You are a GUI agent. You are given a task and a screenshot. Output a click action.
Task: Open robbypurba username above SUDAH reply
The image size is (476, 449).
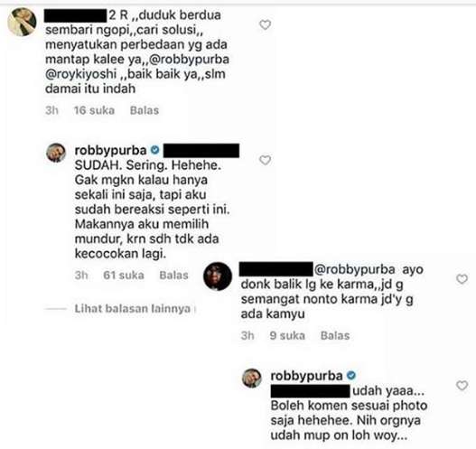[x=111, y=150]
